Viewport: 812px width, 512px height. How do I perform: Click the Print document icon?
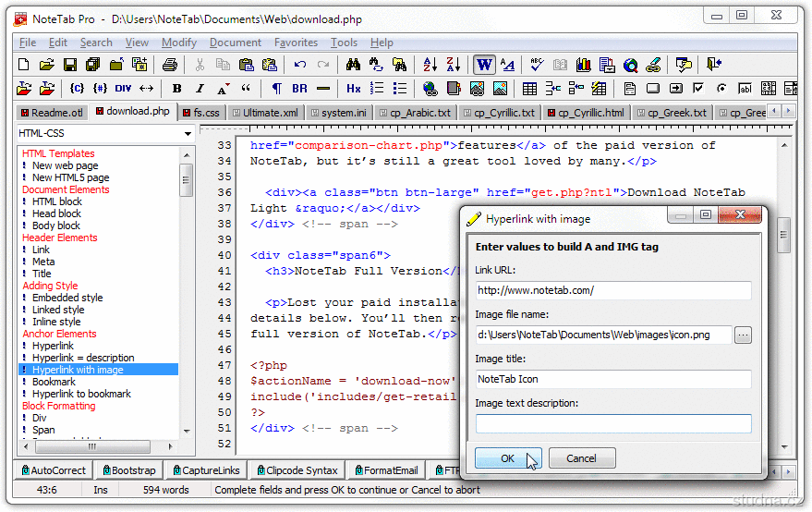pos(169,65)
